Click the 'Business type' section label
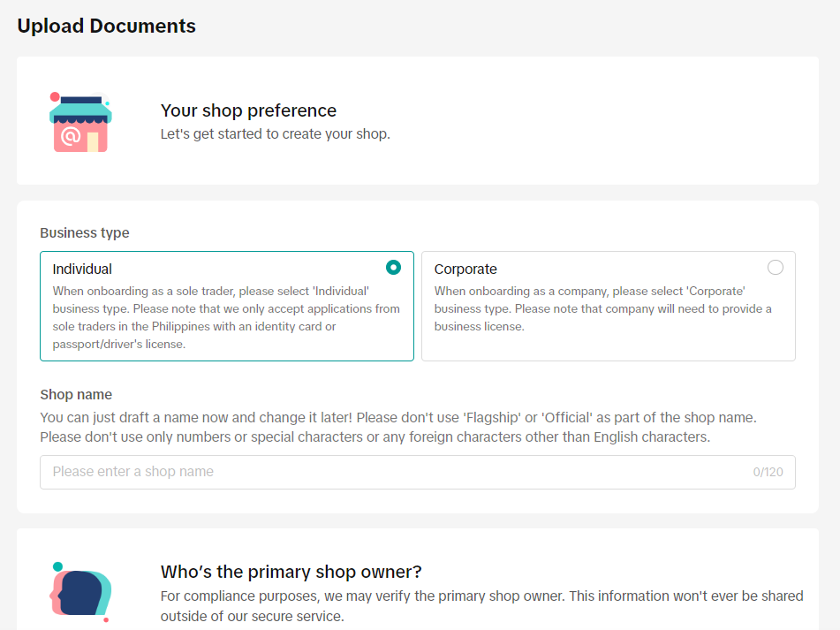This screenshot has width=840, height=630. (84, 232)
